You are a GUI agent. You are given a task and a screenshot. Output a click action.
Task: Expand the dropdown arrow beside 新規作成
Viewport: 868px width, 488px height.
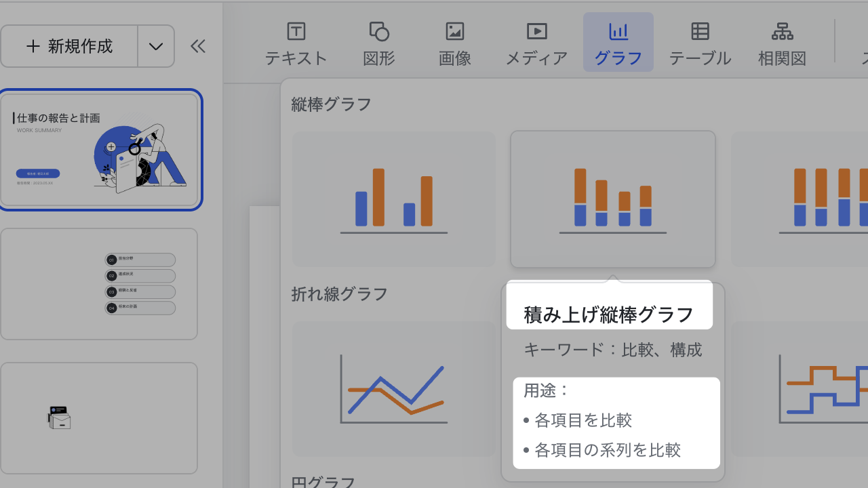pos(156,46)
